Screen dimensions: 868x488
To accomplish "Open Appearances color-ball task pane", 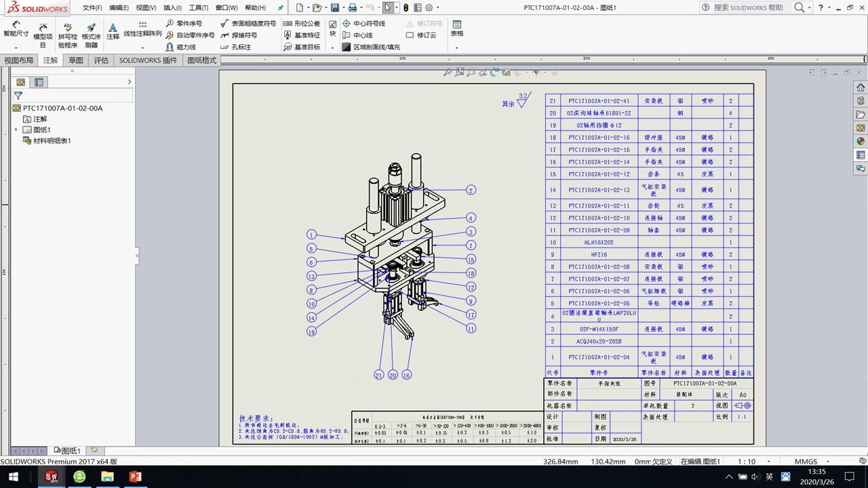I will point(861,142).
